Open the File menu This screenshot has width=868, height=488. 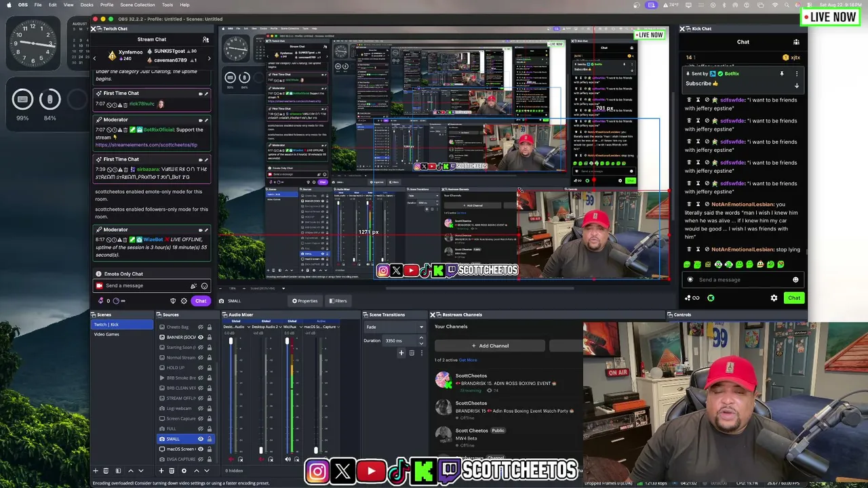(x=38, y=5)
